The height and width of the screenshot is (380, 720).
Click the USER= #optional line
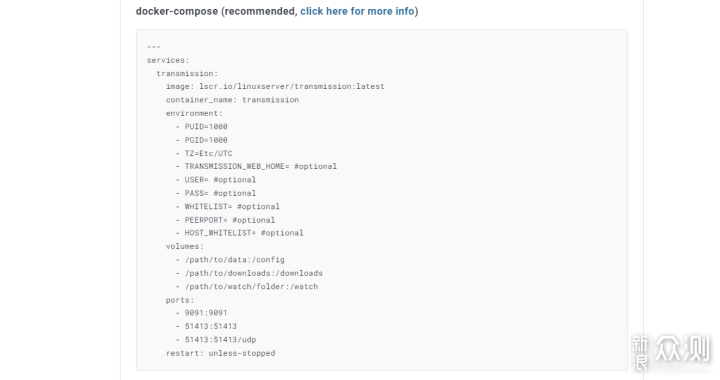pyautogui.click(x=216, y=179)
